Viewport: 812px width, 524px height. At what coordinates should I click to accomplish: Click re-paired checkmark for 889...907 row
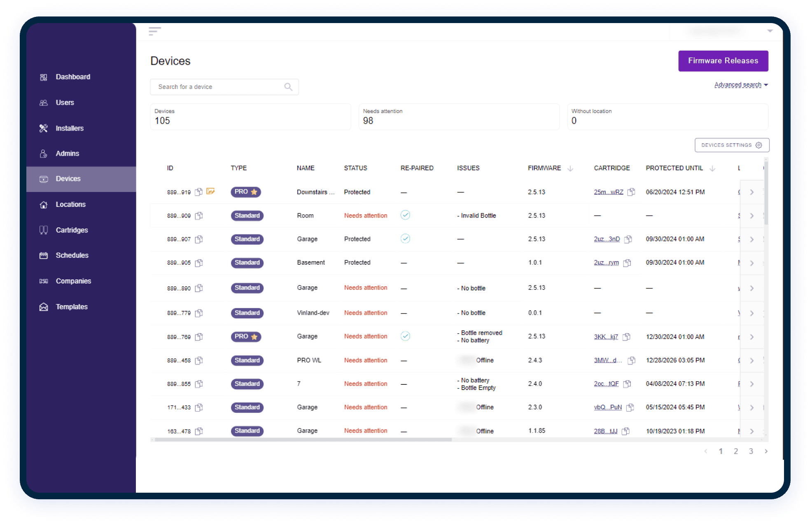(405, 239)
